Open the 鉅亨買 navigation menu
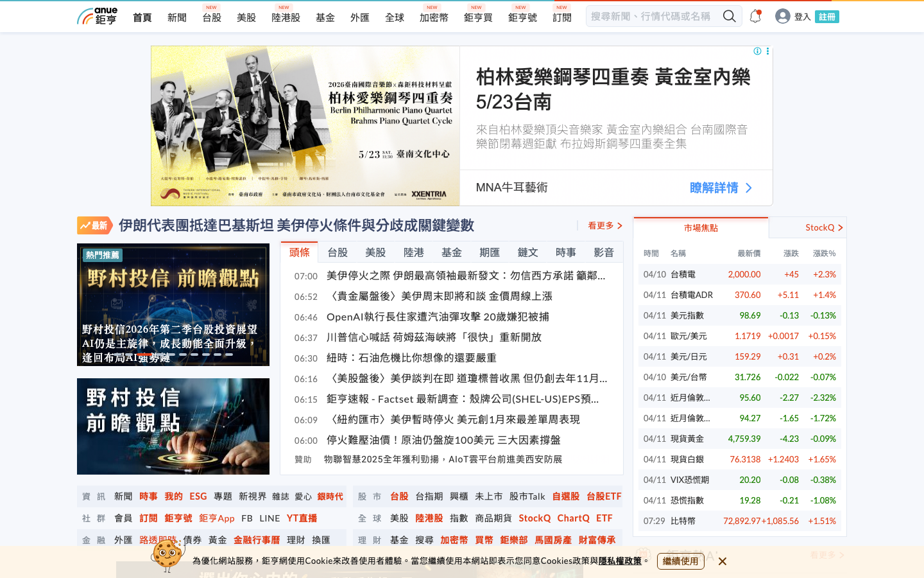924x578 pixels. coord(478,17)
